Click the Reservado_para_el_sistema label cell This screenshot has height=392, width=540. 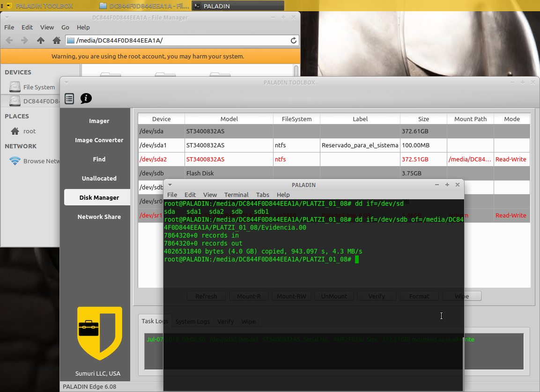[360, 145]
